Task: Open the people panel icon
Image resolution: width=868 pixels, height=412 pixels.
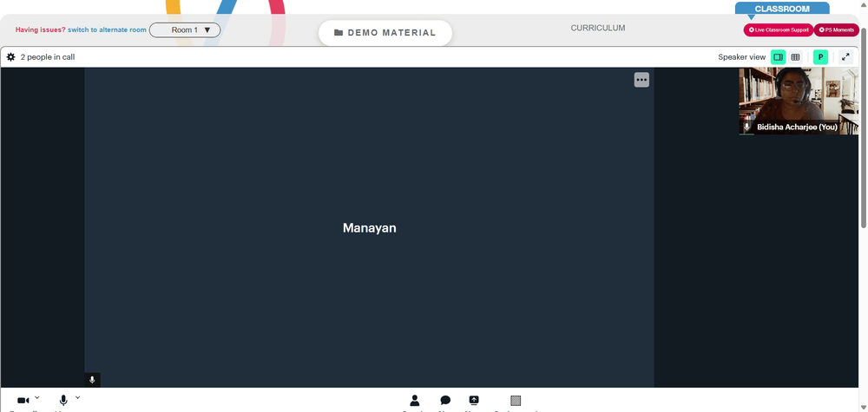Action: (415, 401)
